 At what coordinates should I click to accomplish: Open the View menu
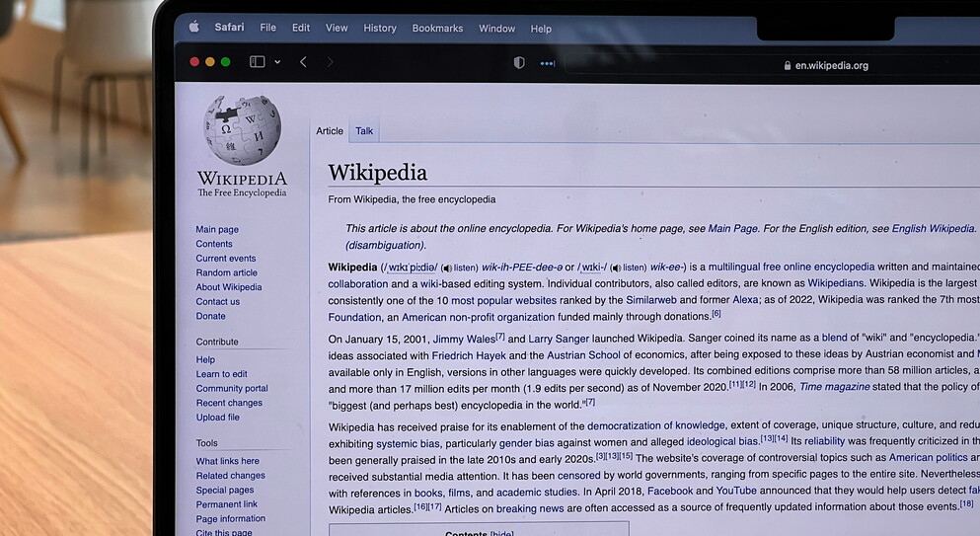pyautogui.click(x=337, y=28)
